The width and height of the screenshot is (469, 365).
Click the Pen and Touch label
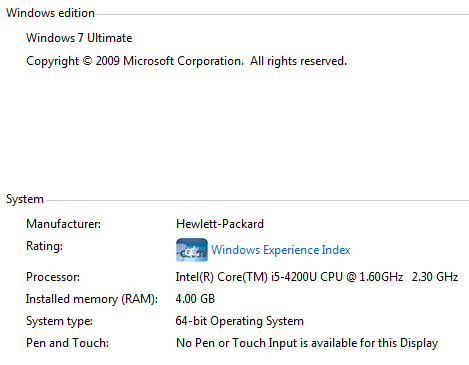point(67,343)
